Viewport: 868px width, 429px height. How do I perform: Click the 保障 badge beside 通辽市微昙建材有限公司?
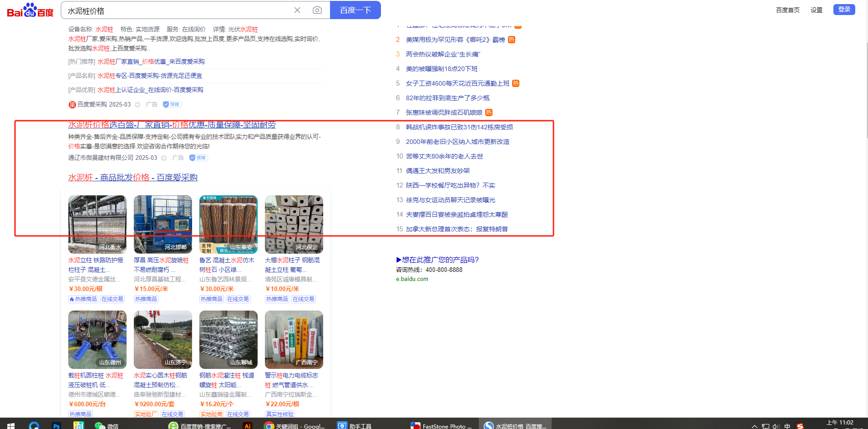click(199, 158)
